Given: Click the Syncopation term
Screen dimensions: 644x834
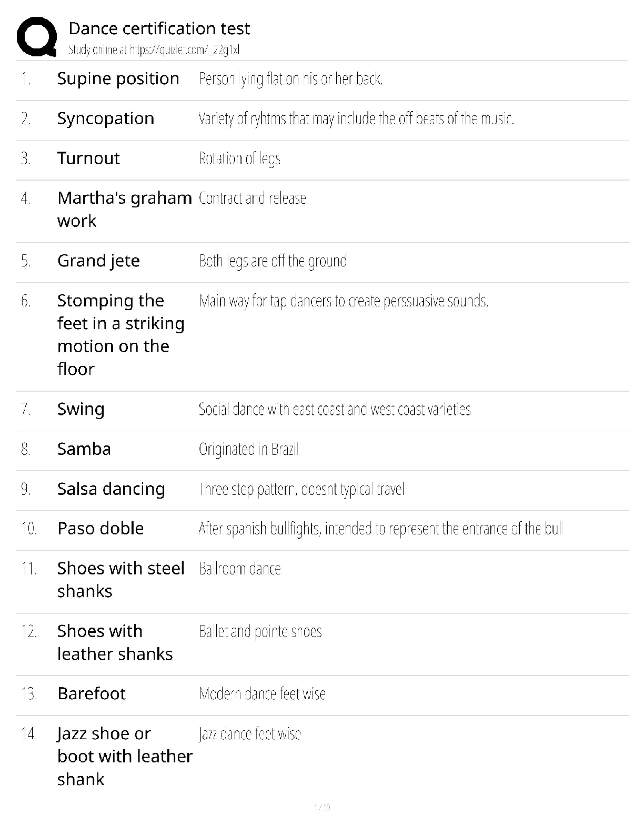Looking at the screenshot, I should 105,119.
